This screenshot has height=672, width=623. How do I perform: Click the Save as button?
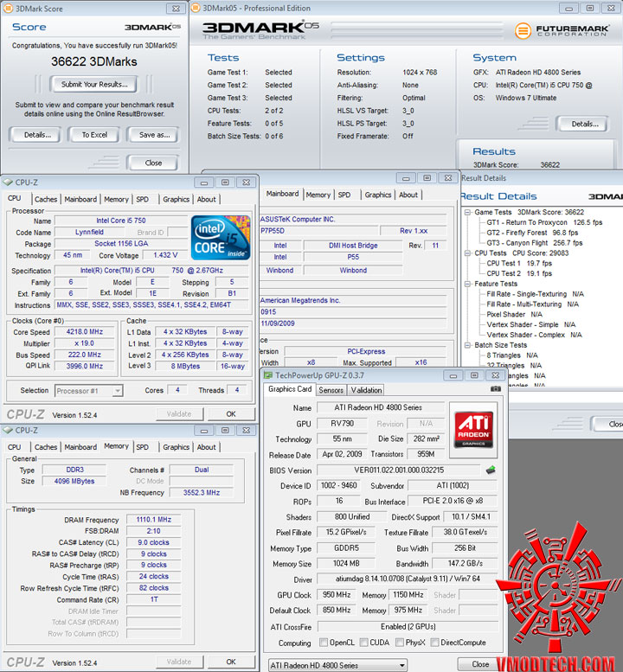coord(154,135)
